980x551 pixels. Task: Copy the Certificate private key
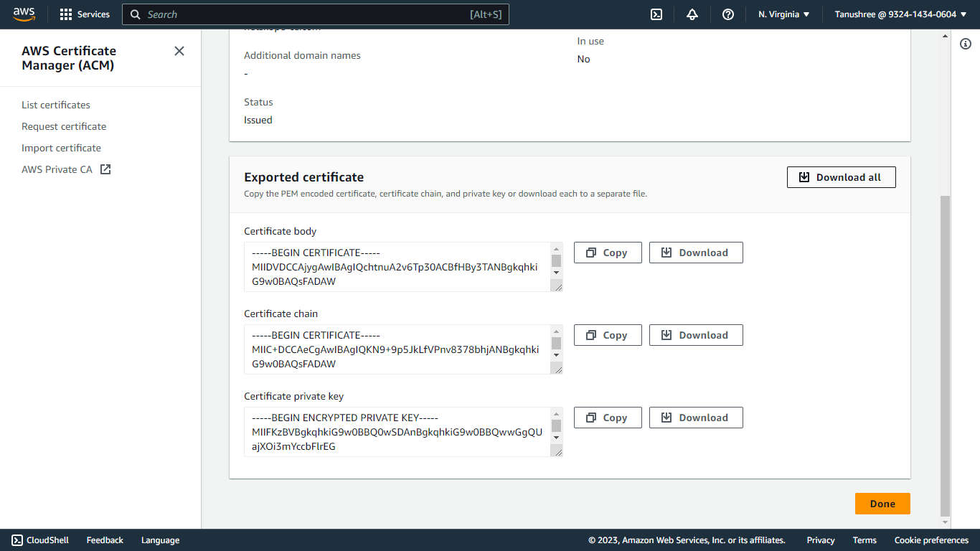click(608, 418)
